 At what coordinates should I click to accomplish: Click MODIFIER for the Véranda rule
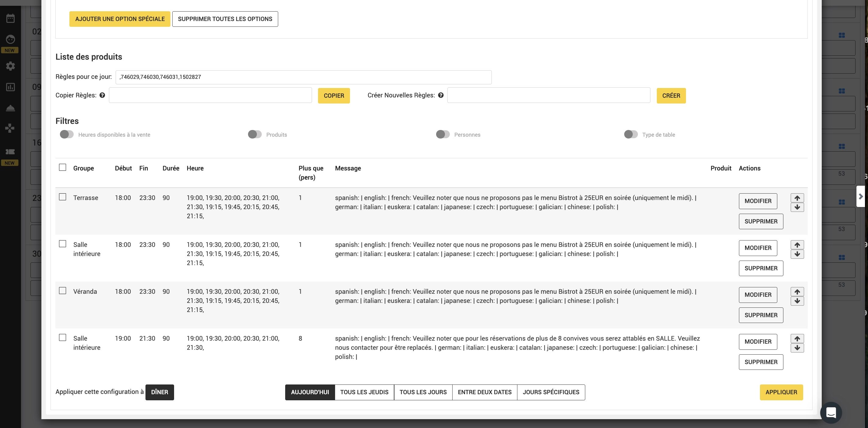click(758, 295)
